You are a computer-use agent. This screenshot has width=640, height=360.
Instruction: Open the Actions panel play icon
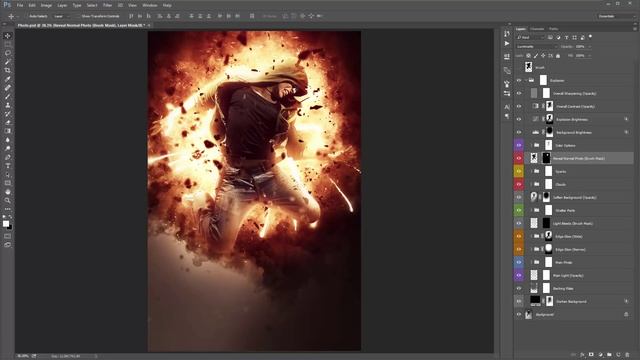(507, 43)
